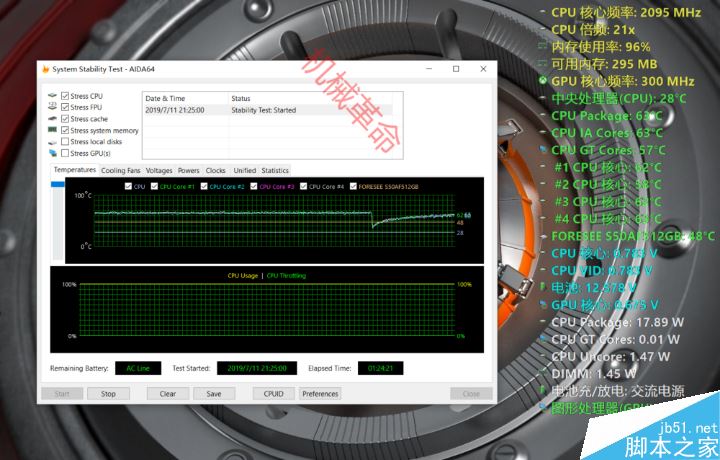
Task: Open the Statistics tab
Action: click(x=275, y=170)
